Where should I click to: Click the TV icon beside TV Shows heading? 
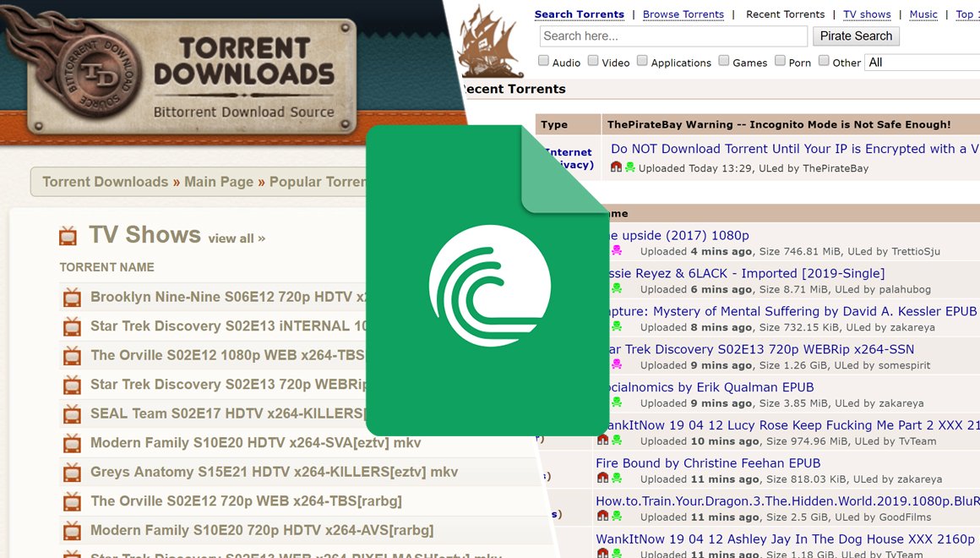pos(68,237)
